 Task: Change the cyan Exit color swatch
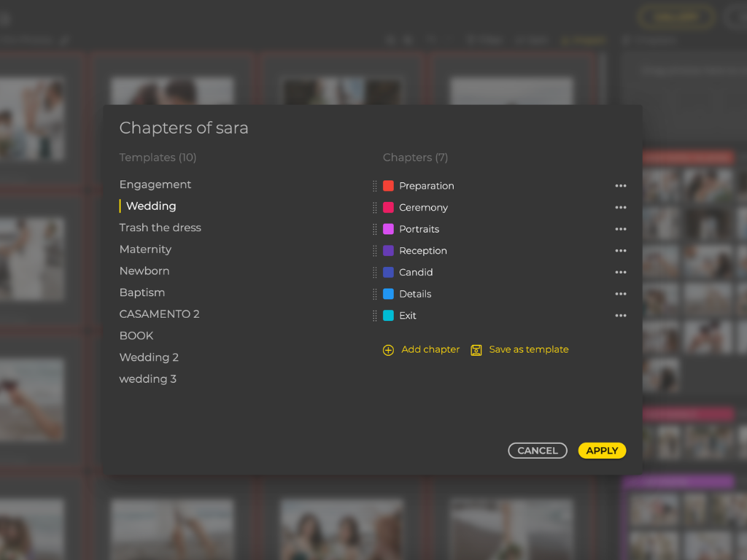click(388, 315)
